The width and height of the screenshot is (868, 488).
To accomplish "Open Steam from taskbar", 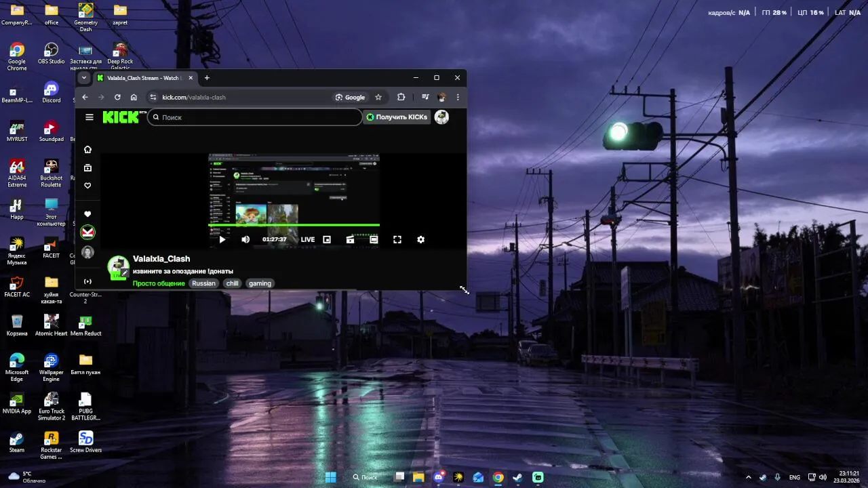I will click(518, 477).
